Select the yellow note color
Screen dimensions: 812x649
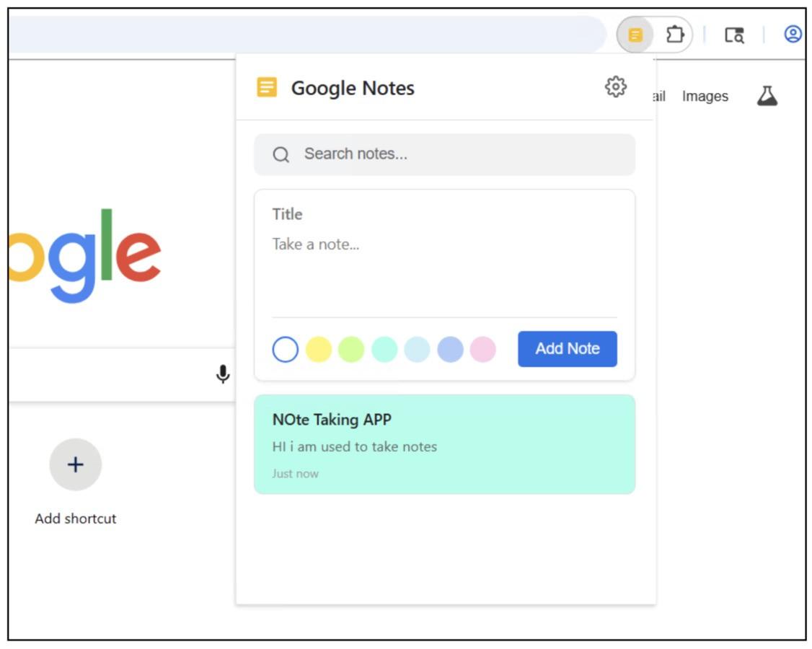[319, 349]
